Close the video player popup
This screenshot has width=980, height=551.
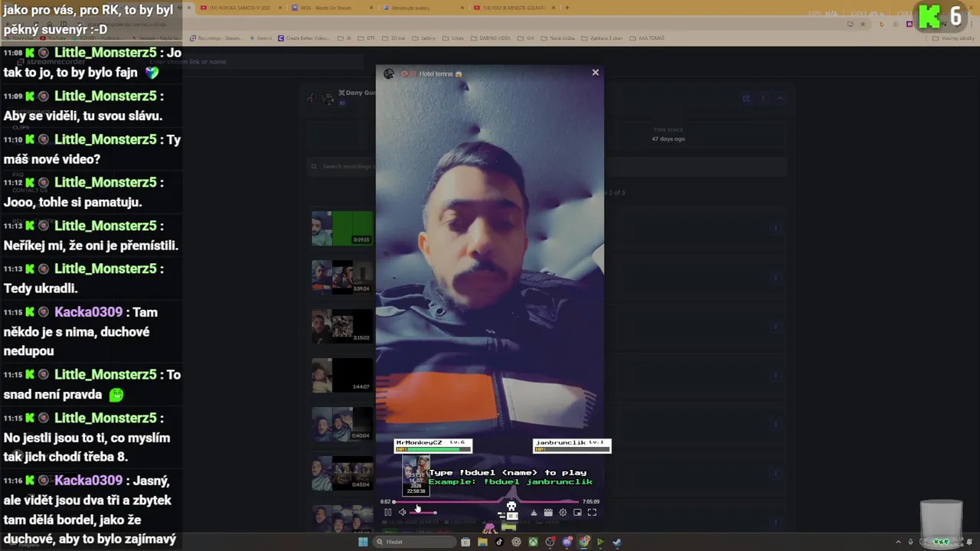pyautogui.click(x=595, y=73)
